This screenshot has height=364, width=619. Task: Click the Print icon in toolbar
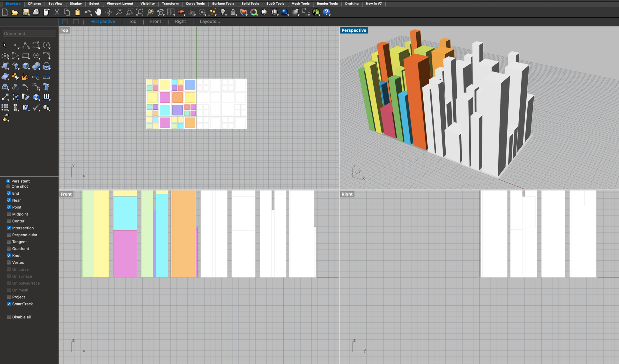pyautogui.click(x=36, y=12)
